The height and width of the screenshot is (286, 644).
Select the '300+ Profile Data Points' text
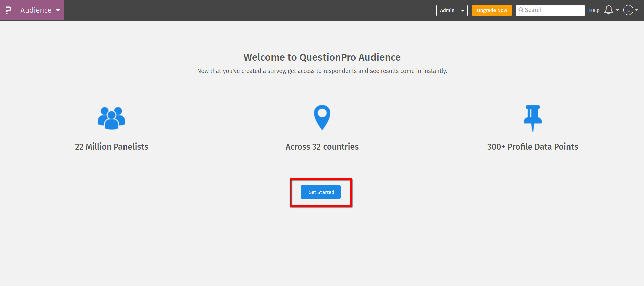coord(533,147)
